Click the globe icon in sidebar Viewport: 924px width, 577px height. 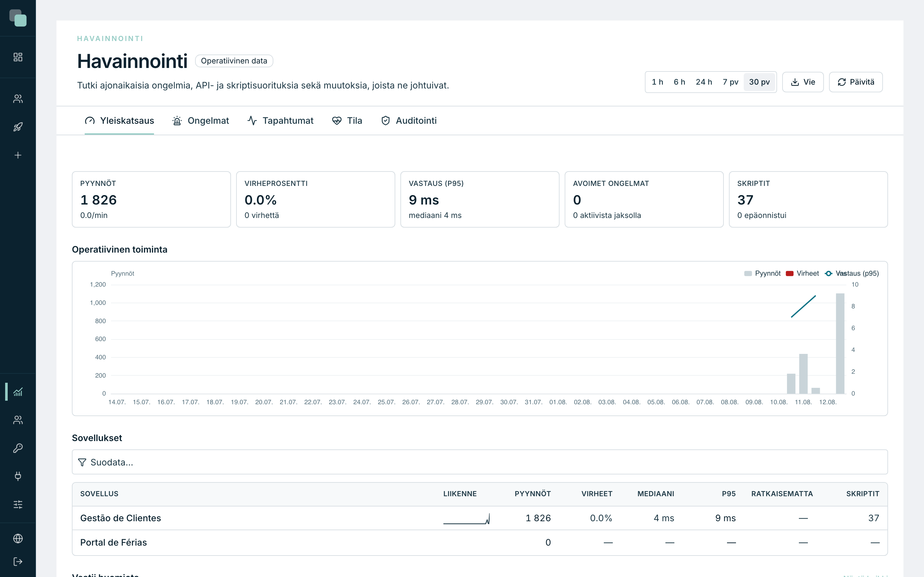pyautogui.click(x=18, y=539)
